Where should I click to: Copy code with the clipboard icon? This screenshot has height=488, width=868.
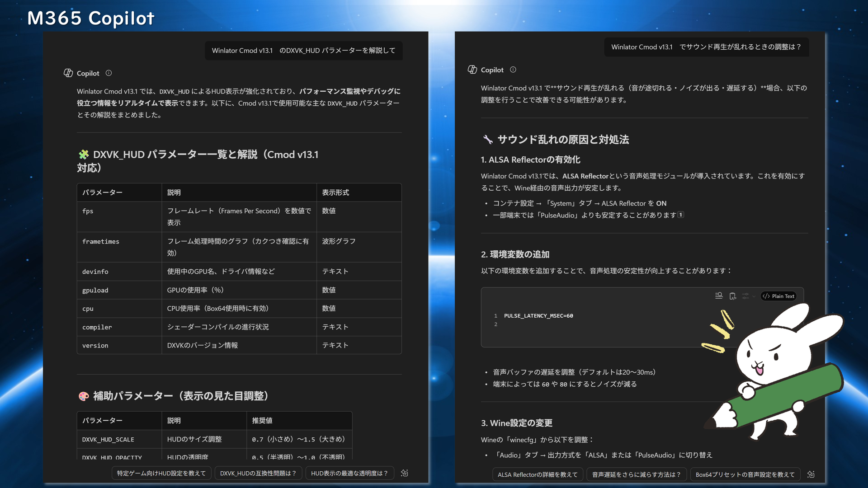tap(732, 296)
